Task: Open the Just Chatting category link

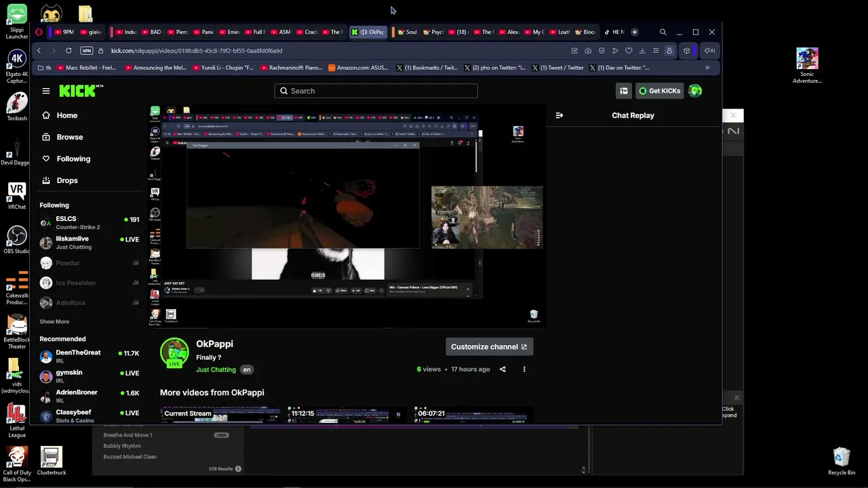Action: pyautogui.click(x=216, y=369)
